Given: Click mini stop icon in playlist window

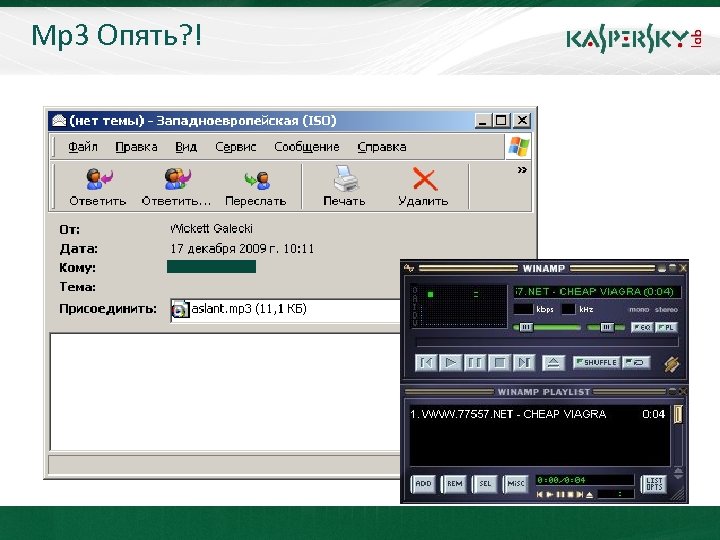Looking at the screenshot, I should pyautogui.click(x=570, y=495).
